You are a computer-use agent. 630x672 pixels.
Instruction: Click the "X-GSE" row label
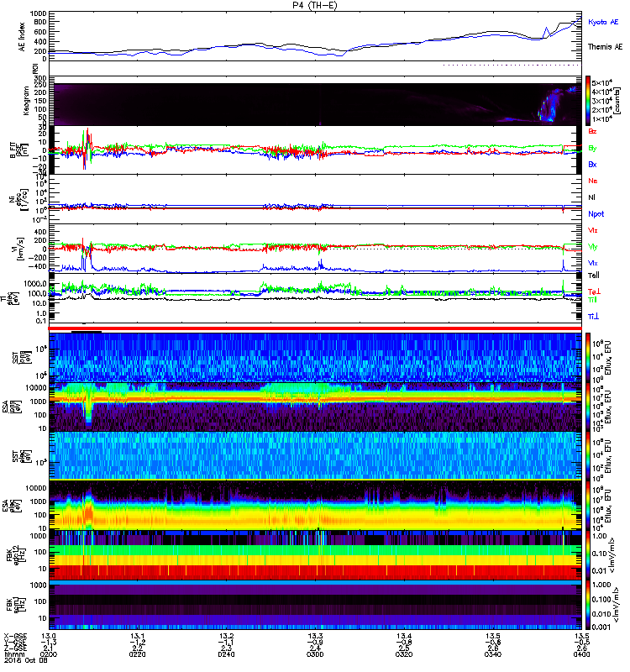pyautogui.click(x=15, y=637)
